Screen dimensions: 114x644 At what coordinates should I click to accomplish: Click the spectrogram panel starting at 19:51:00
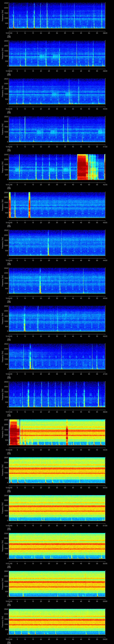(57, 546)
